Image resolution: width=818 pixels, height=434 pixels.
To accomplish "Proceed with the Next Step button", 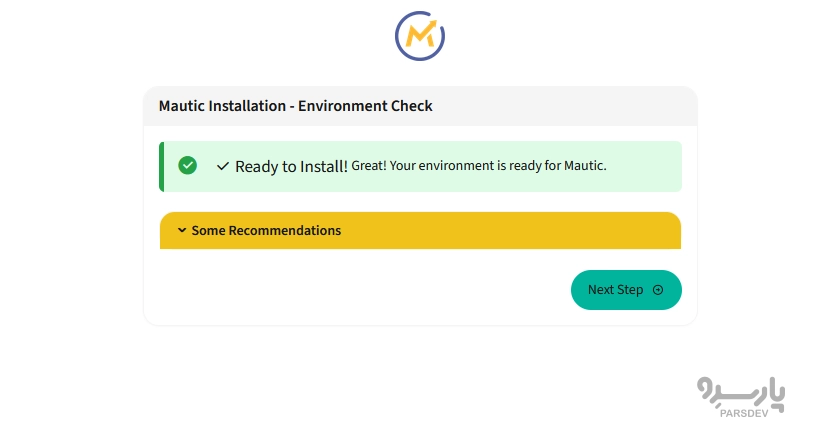I will point(625,290).
